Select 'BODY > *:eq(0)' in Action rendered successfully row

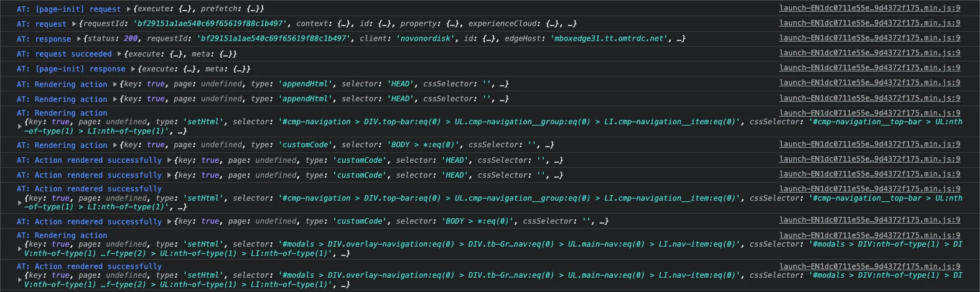[479, 221]
